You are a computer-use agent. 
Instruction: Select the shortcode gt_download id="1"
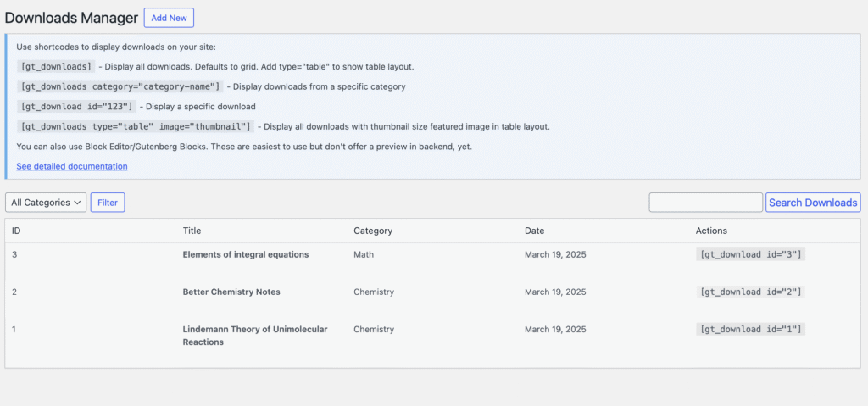click(750, 329)
